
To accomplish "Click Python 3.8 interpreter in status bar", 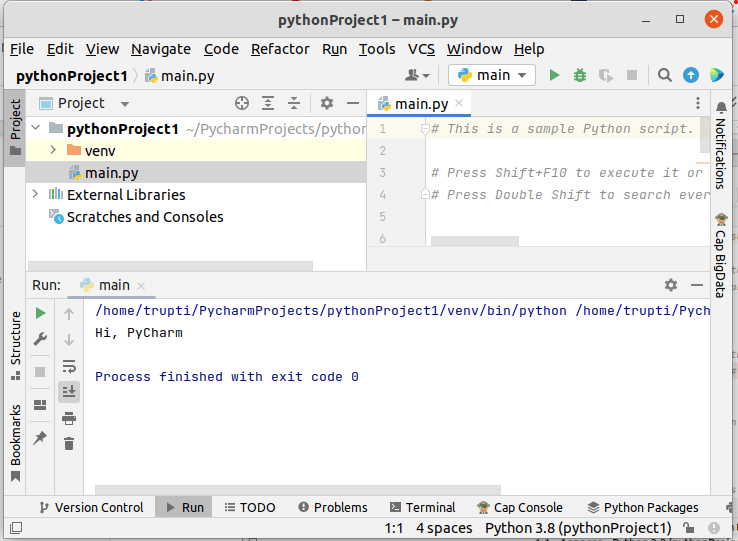I will coord(578,528).
